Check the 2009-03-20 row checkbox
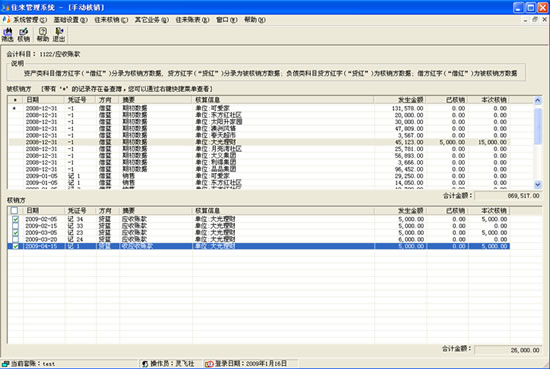This screenshot has height=369, width=550. (15, 239)
